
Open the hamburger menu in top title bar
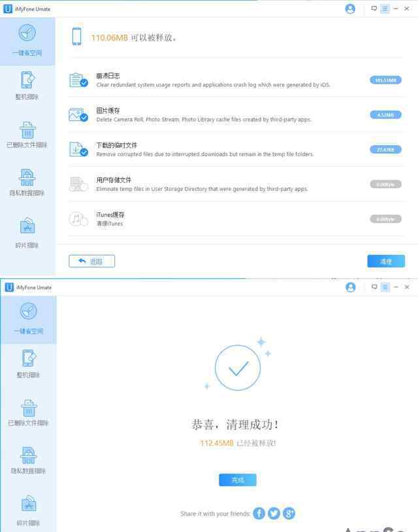click(385, 8)
